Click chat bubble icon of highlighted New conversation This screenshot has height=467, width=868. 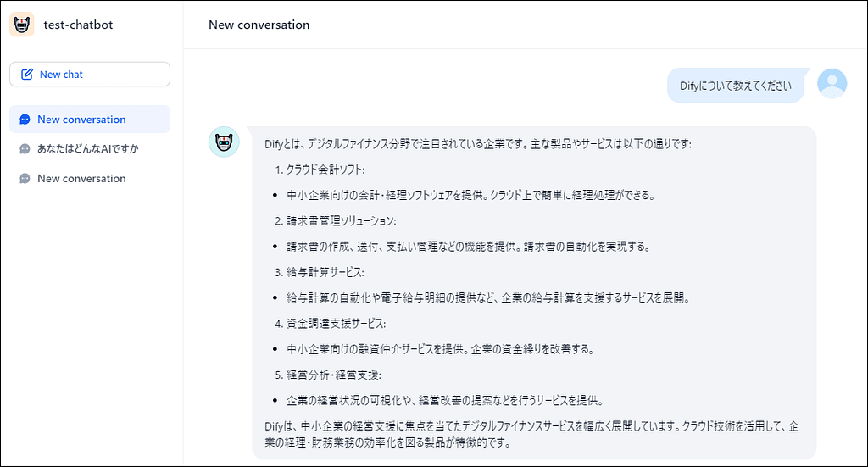(x=25, y=120)
